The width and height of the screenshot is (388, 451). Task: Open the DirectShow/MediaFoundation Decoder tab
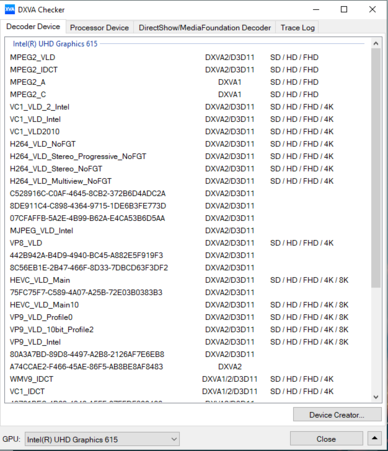click(205, 28)
